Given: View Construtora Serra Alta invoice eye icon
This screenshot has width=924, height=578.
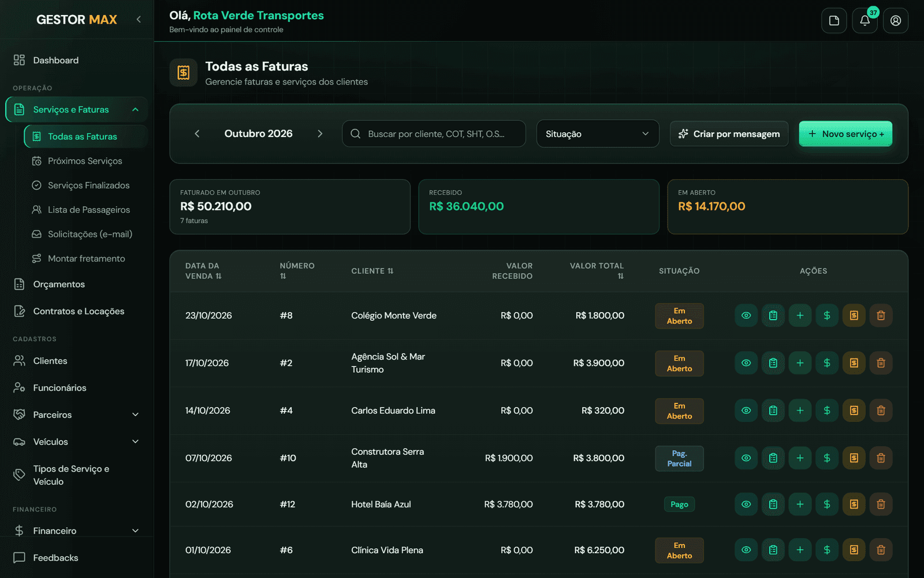Looking at the screenshot, I should (x=746, y=458).
